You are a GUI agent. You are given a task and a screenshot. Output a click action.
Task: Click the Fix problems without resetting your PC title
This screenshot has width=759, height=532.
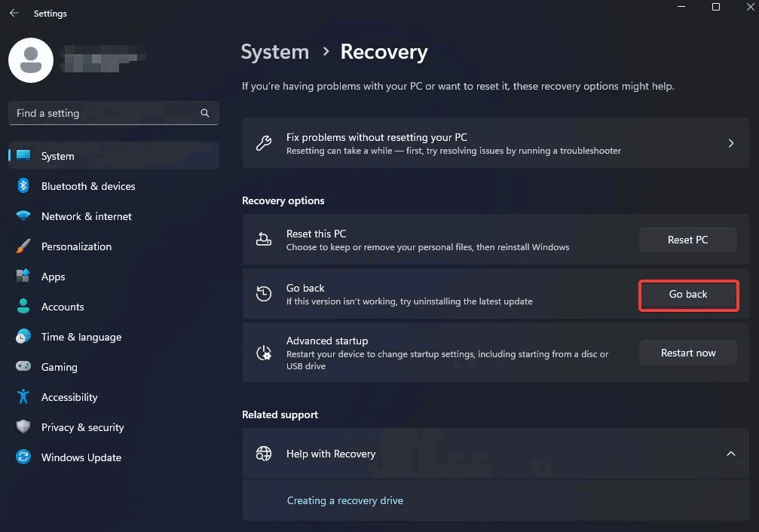[377, 137]
